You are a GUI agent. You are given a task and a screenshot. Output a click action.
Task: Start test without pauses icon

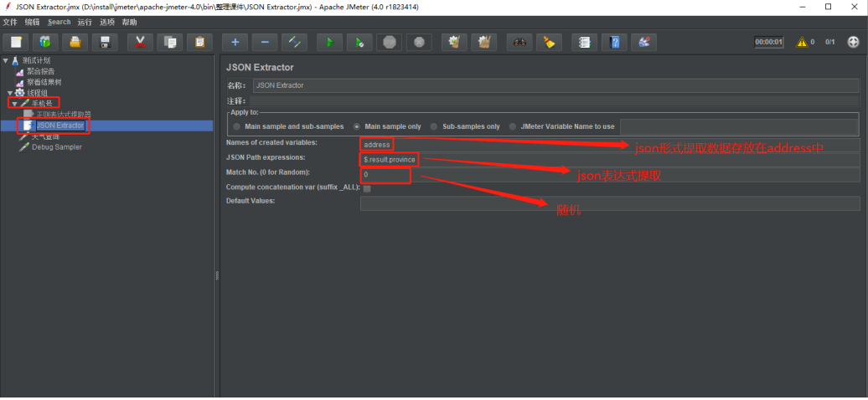(359, 42)
